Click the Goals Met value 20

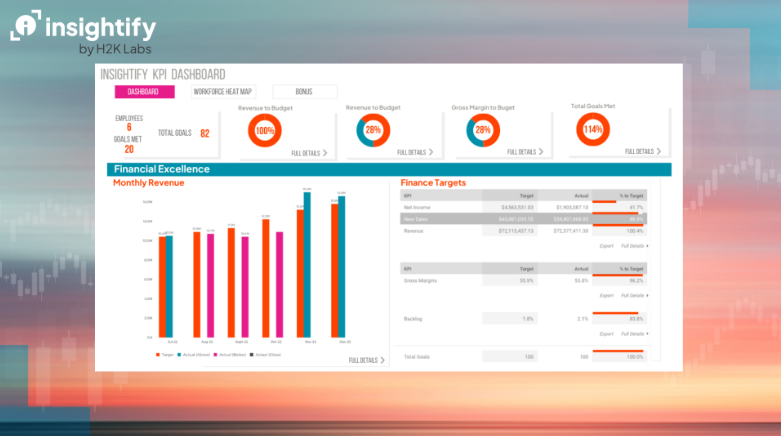point(129,149)
